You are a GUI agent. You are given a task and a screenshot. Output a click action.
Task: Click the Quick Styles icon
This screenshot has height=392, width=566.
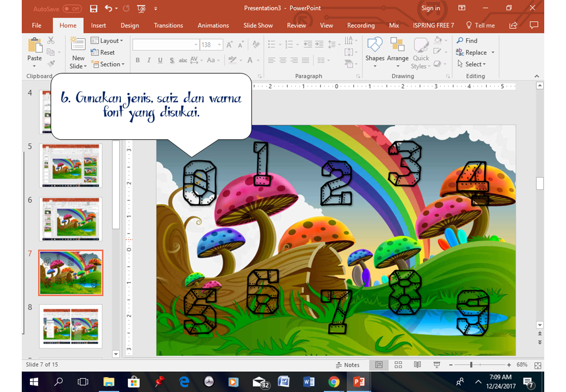[421, 45]
